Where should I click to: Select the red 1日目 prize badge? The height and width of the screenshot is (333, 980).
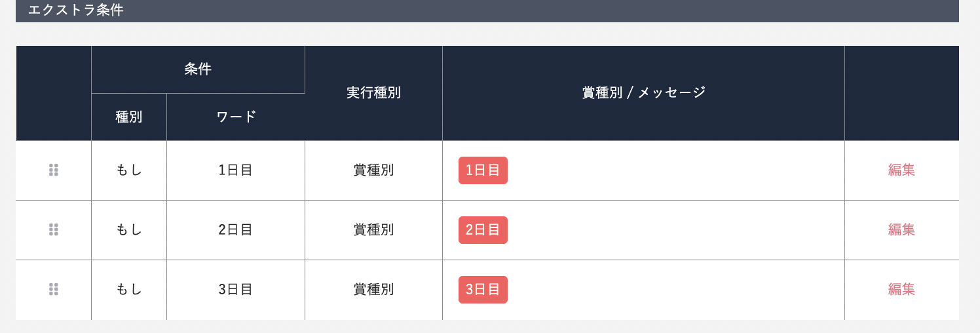483,170
